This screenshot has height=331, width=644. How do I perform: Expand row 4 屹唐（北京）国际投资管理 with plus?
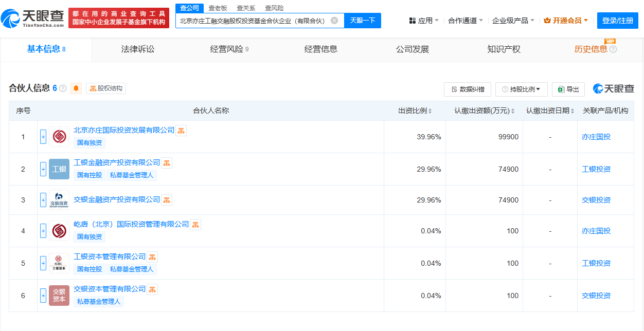[x=43, y=231]
